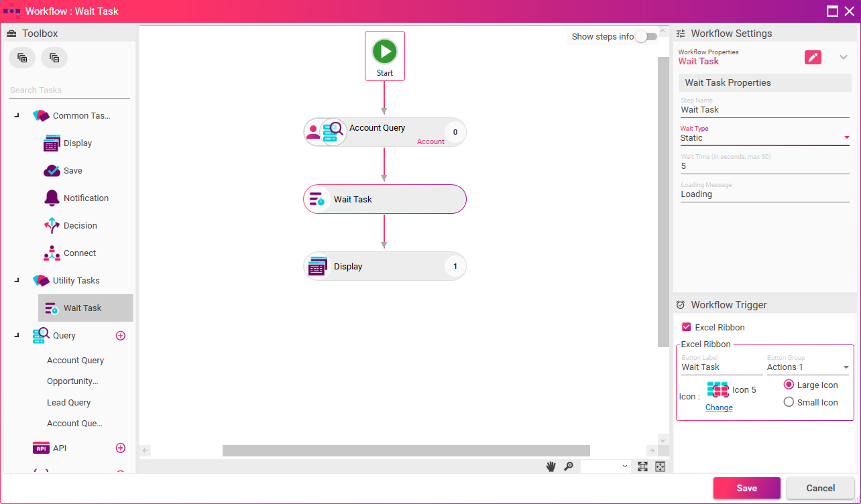Add a new API with plus icon

121,448
